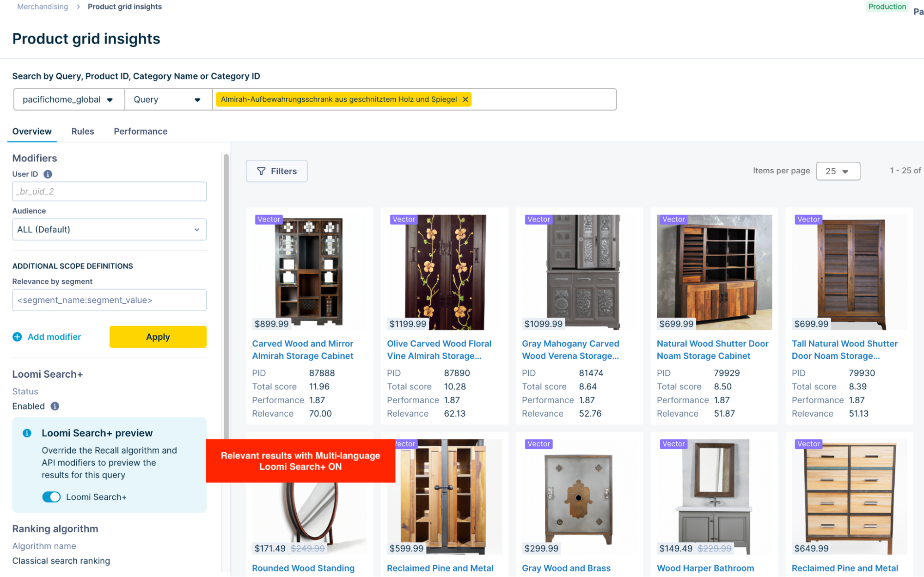Click the Add modifier link
The width and height of the screenshot is (924, 577).
(x=54, y=337)
